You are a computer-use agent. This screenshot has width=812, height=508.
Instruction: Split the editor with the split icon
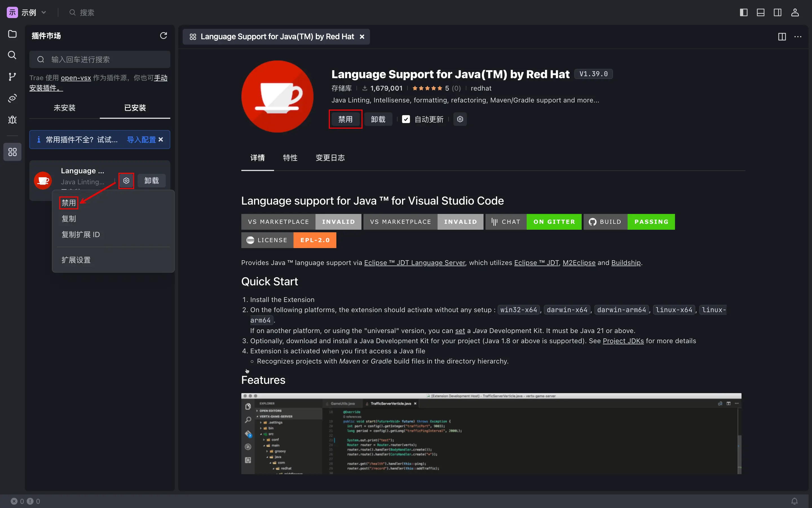click(782, 37)
